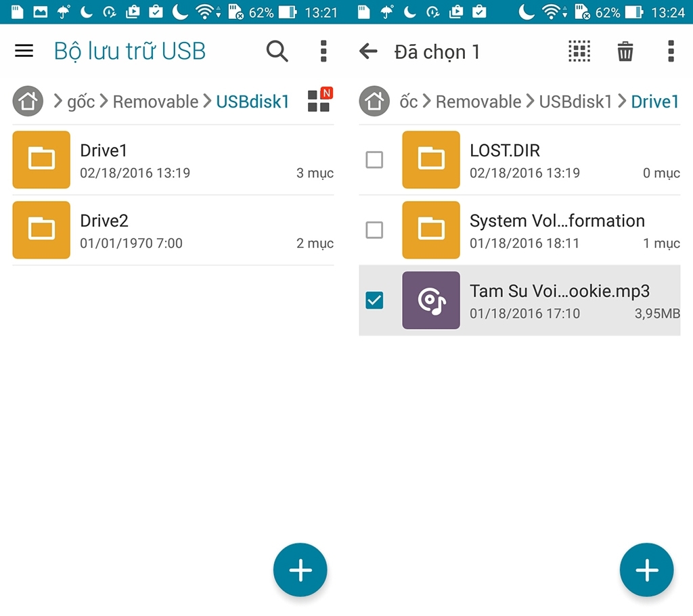The image size is (693, 616).
Task: Tap the mp3 music file icon
Action: (431, 301)
